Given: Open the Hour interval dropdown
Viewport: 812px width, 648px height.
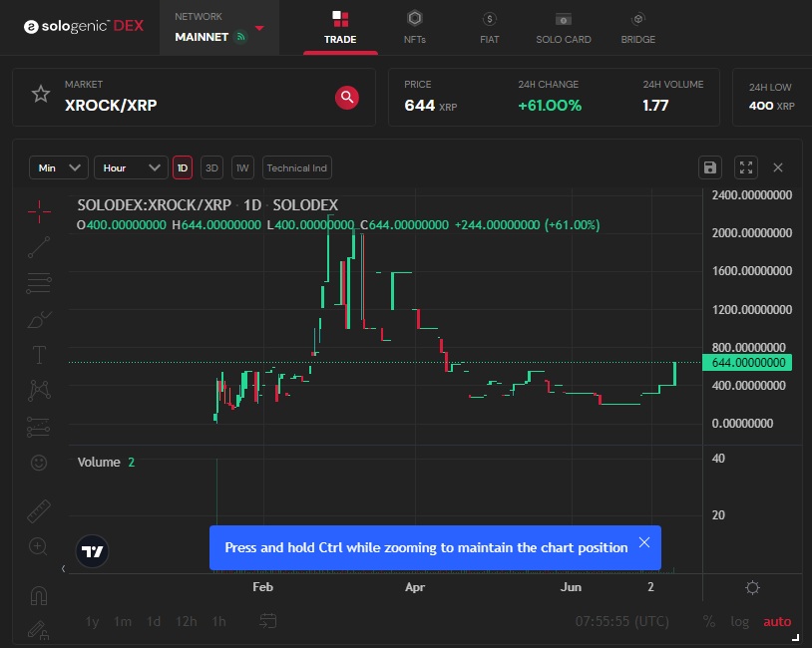Looking at the screenshot, I should (131, 167).
